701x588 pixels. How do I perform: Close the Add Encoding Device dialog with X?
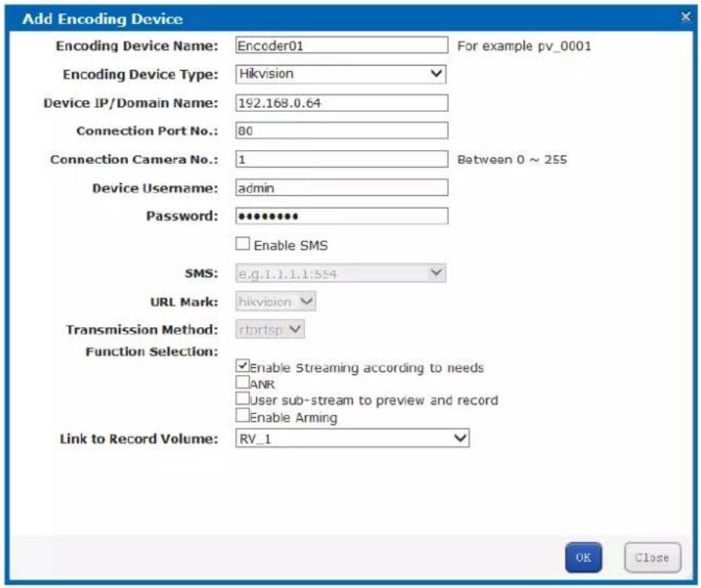point(685,17)
